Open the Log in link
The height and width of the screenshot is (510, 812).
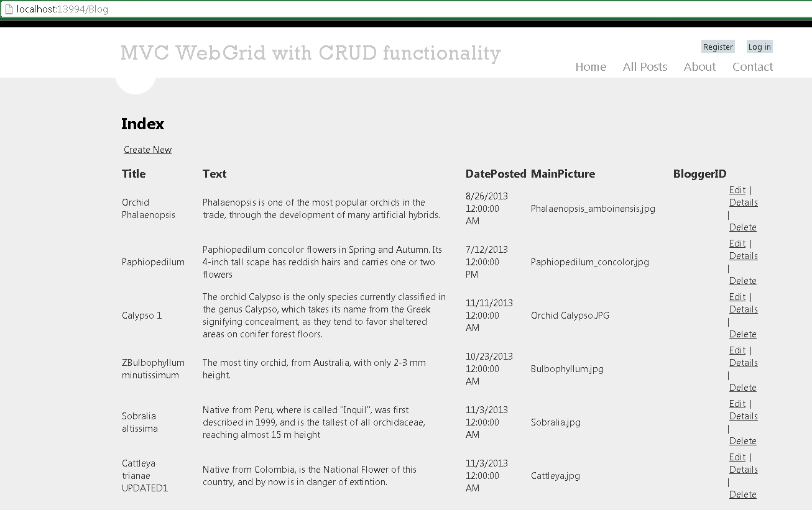[x=759, y=47]
